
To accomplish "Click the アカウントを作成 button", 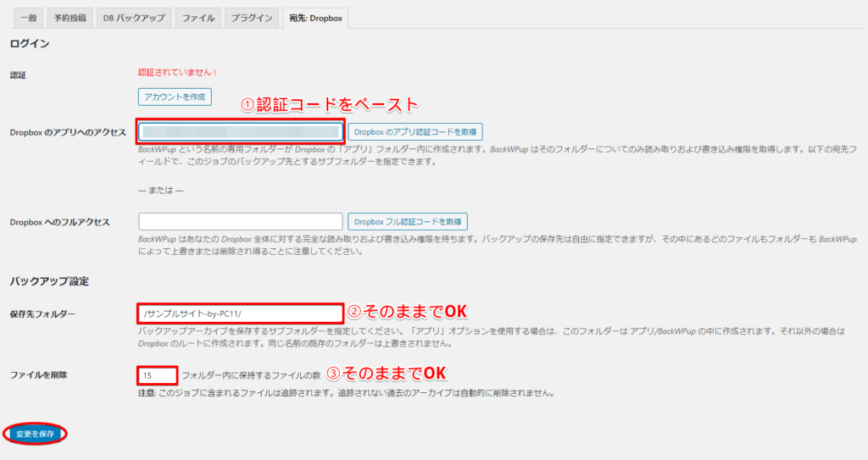I will (x=175, y=97).
